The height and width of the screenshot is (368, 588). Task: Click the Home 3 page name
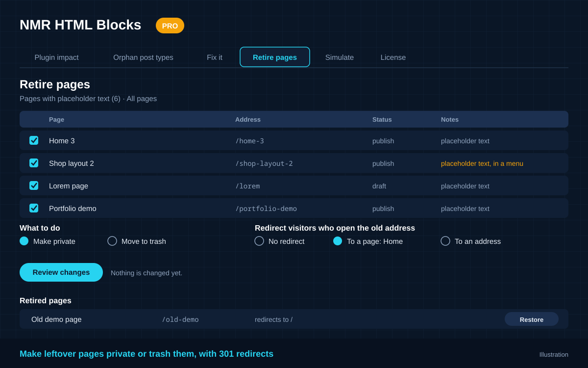click(62, 141)
